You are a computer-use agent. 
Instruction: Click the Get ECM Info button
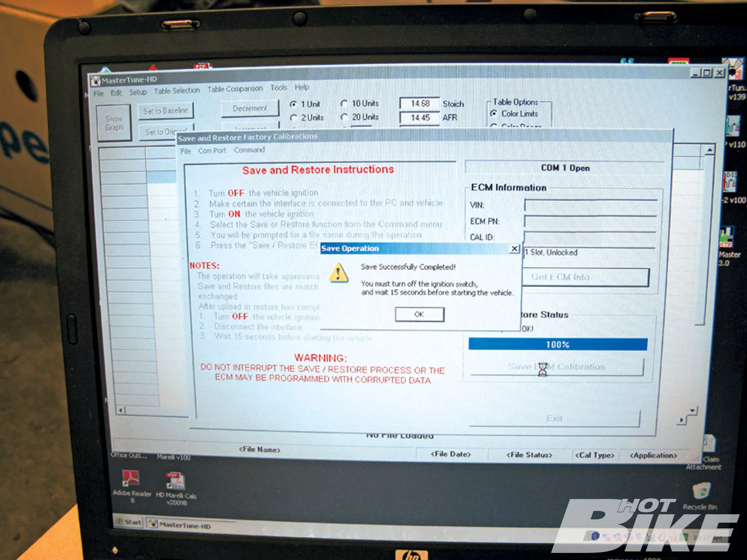point(585,277)
